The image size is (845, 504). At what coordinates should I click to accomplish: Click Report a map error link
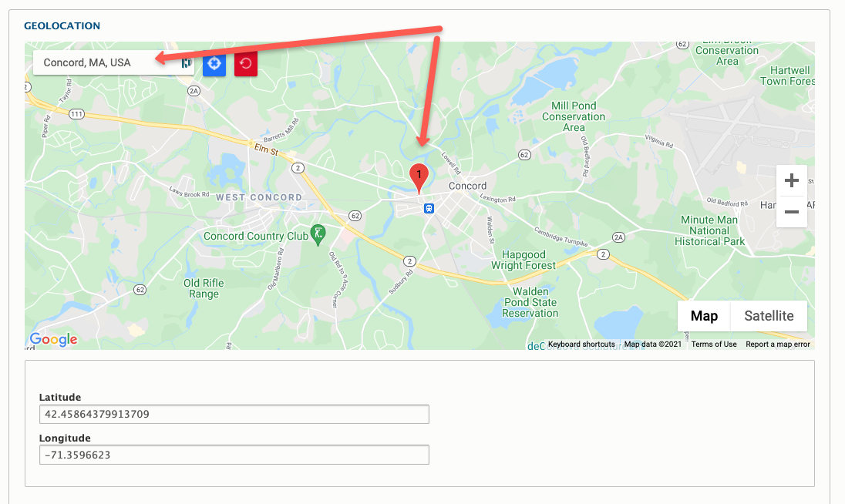click(x=778, y=344)
